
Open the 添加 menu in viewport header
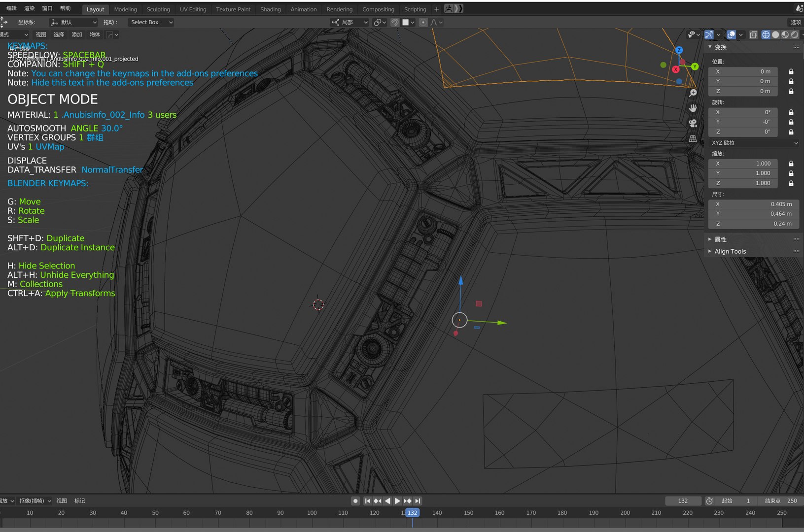[x=77, y=34]
